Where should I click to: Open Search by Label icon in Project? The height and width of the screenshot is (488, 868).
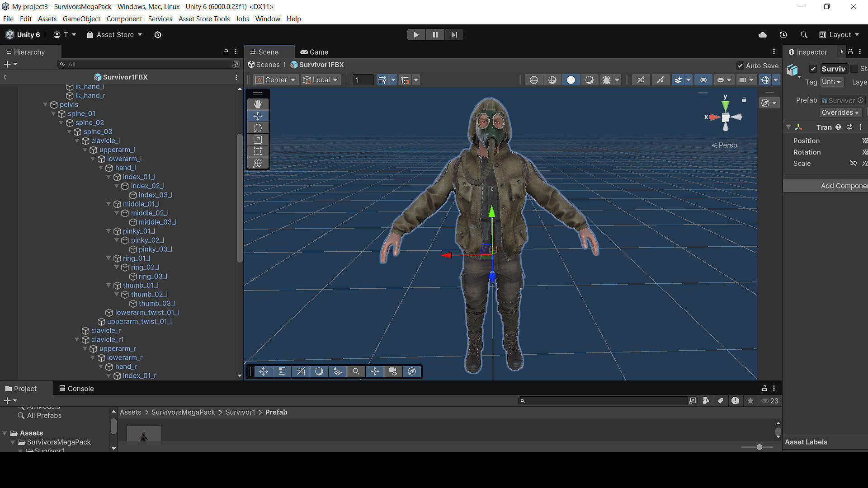pyautogui.click(x=721, y=401)
